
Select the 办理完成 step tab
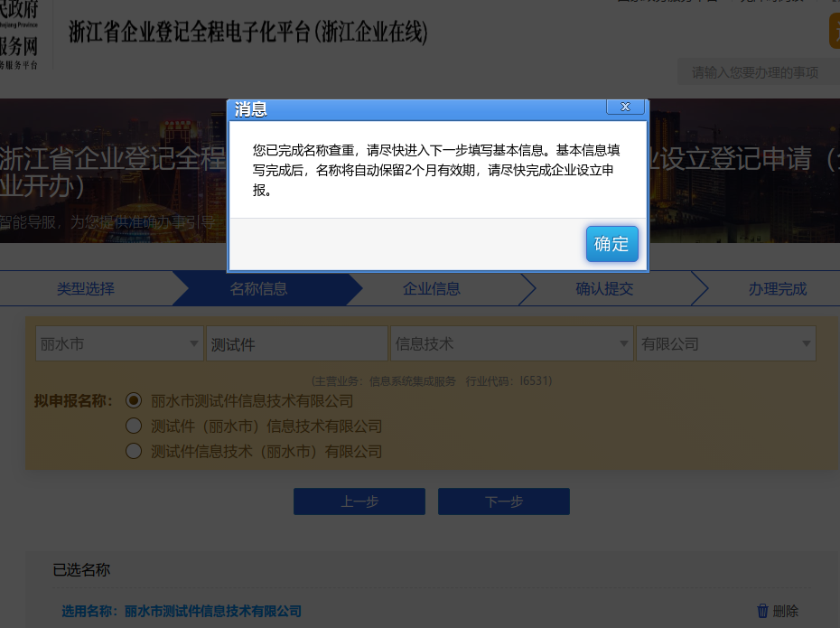coord(778,289)
